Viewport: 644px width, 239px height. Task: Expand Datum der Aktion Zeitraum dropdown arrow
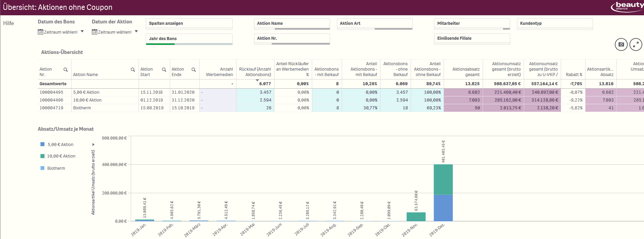136,32
